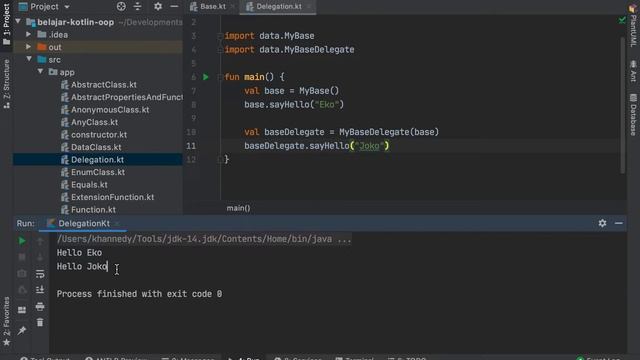Fold the import block at line 3
The height and width of the screenshot is (360, 640).
click(x=220, y=36)
